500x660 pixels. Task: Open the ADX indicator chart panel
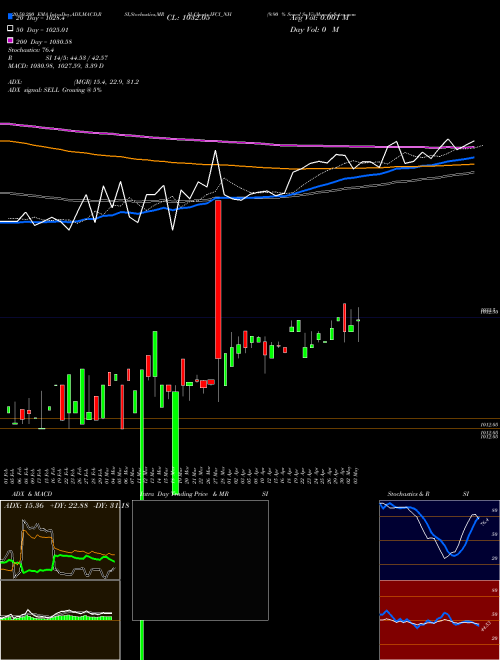click(x=60, y=540)
